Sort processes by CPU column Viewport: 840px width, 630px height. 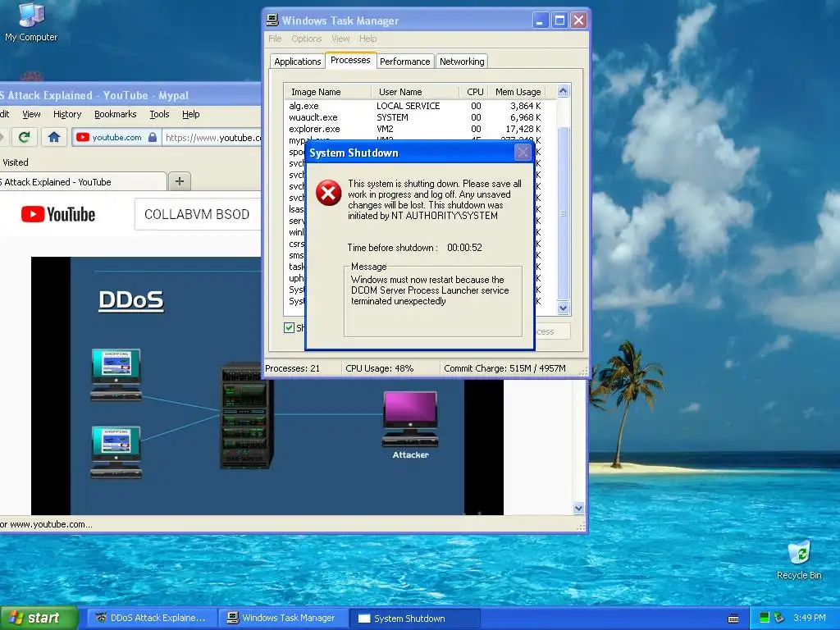pyautogui.click(x=474, y=92)
